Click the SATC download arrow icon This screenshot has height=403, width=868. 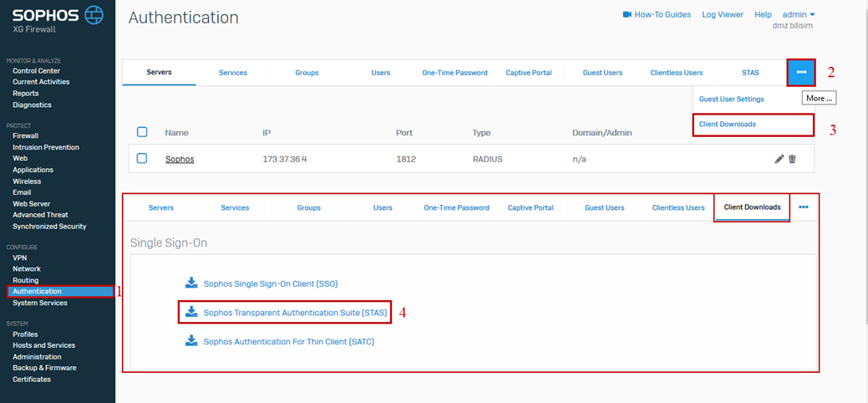191,341
